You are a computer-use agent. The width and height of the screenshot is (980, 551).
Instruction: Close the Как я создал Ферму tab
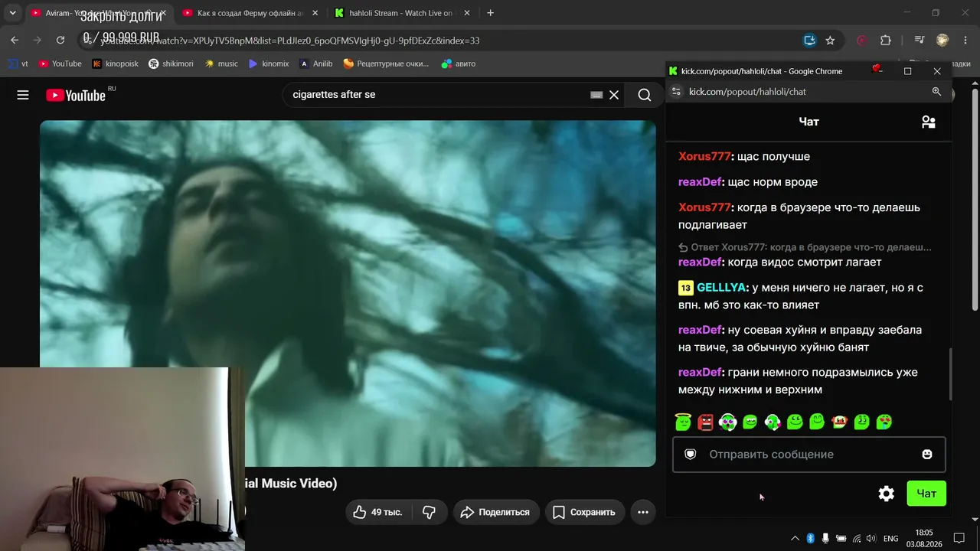pyautogui.click(x=314, y=13)
